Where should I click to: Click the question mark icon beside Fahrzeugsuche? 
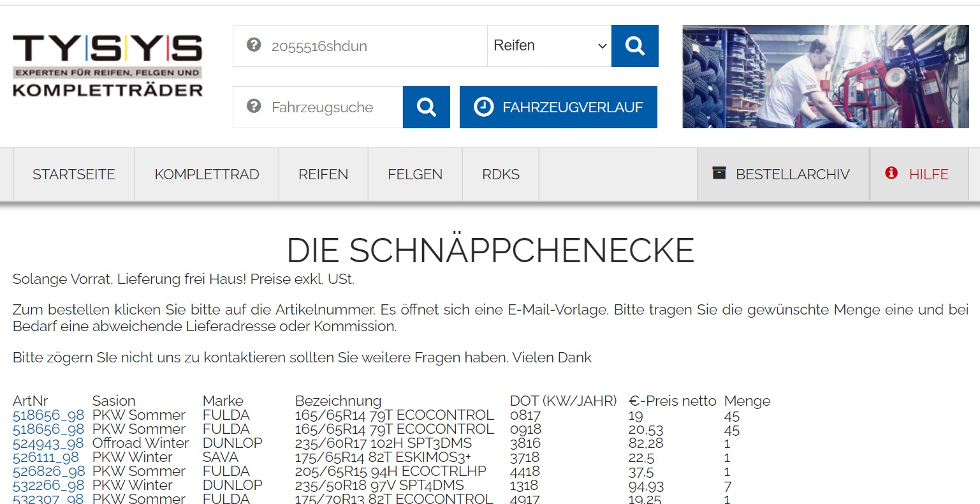click(254, 107)
